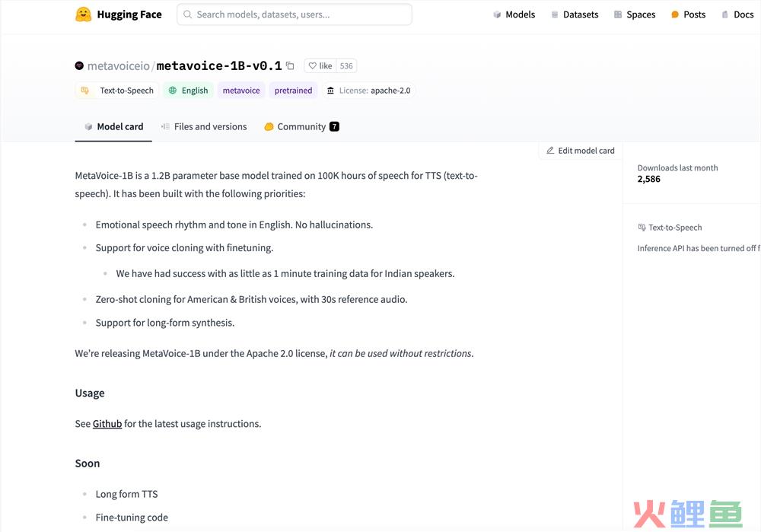Click the license building icon

[x=330, y=91]
